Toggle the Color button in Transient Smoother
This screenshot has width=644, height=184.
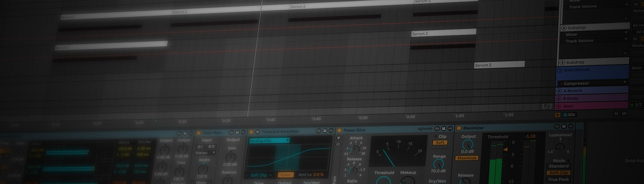[x=286, y=175]
